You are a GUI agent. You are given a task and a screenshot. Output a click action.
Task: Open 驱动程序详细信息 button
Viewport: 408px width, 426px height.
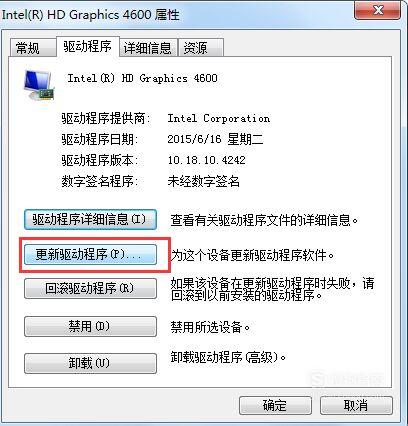pyautogui.click(x=90, y=219)
